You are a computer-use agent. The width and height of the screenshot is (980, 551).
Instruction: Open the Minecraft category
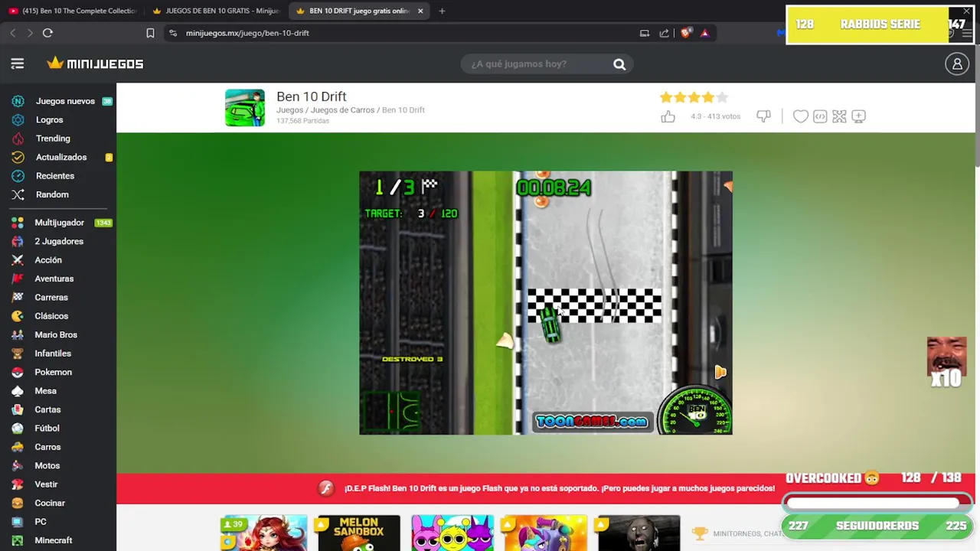[53, 540]
